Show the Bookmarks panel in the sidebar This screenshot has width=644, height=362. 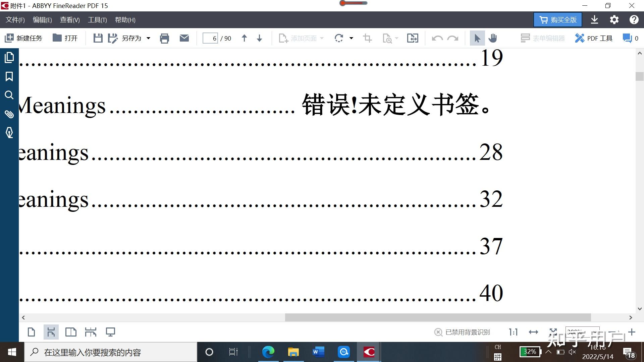[x=9, y=76]
